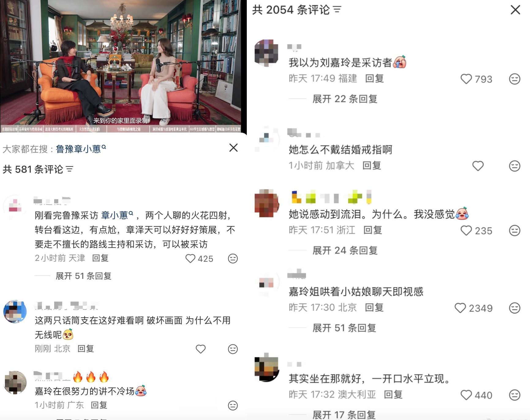530x420 pixels.
Task: Tap the interview video frame
Action: point(121,66)
